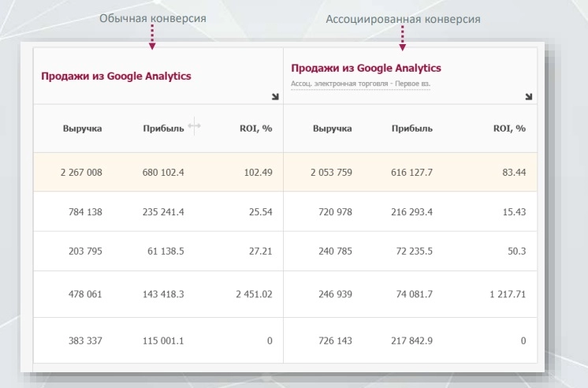Click the arrow icon under the left Google Analytics header
This screenshot has height=388, width=588.
pyautogui.click(x=275, y=97)
